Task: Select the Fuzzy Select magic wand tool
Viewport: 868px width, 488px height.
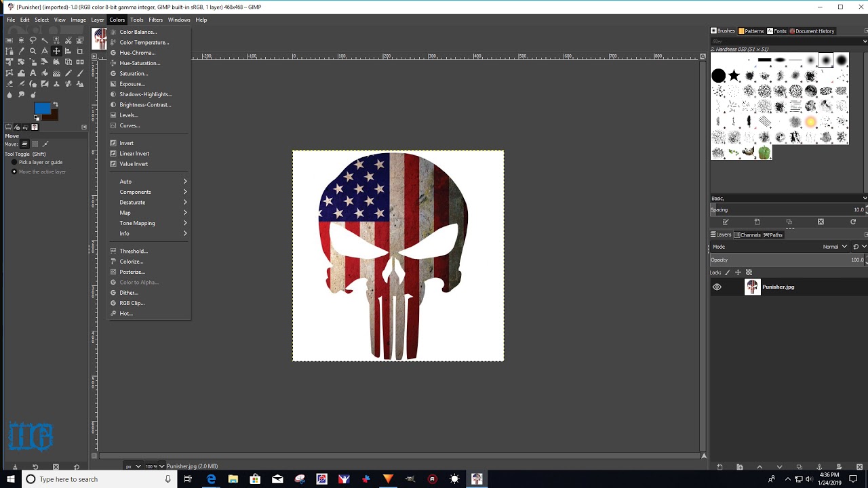Action: (45, 41)
